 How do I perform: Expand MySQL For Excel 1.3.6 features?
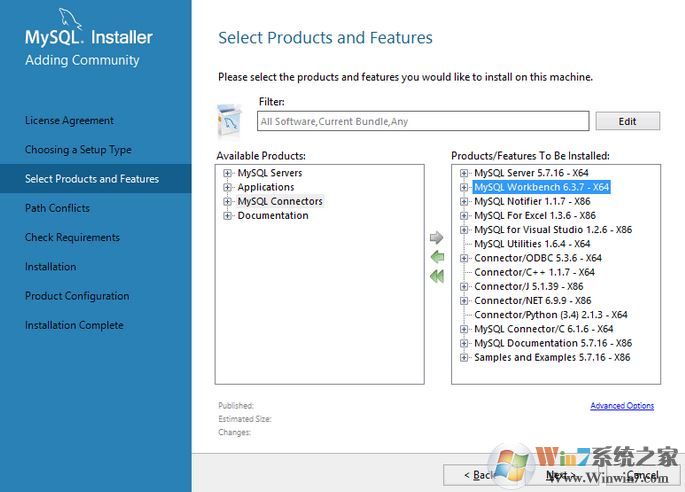[x=464, y=216]
